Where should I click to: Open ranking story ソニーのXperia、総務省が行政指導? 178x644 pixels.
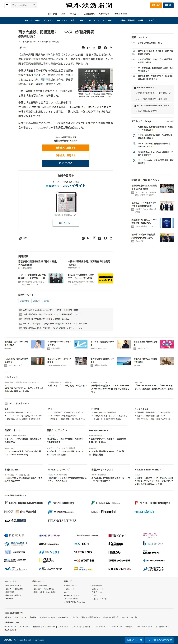[x=156, y=162]
